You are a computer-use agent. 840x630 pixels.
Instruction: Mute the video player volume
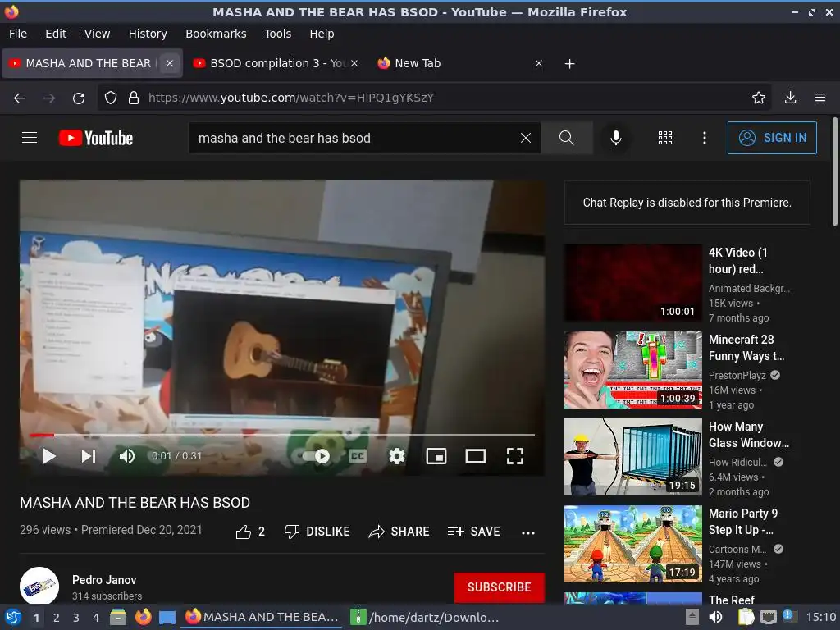(127, 456)
